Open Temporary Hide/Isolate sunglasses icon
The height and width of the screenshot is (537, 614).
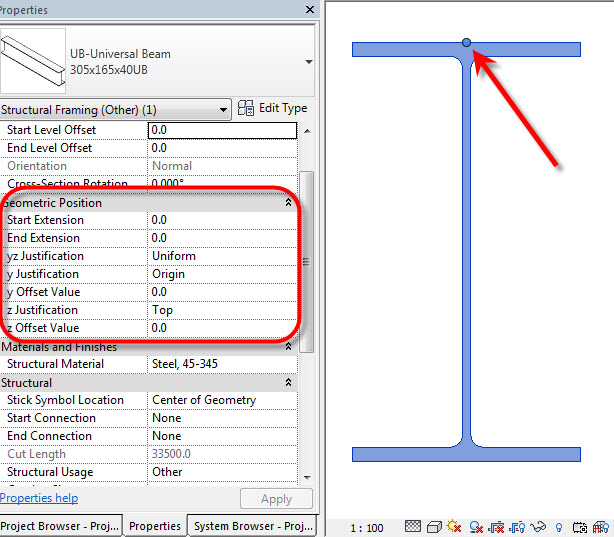pyautogui.click(x=538, y=526)
